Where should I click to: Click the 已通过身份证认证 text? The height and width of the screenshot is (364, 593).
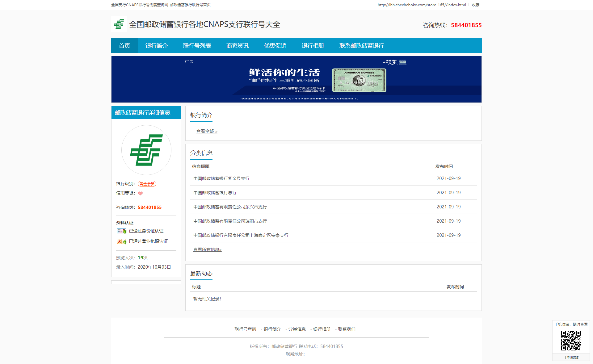click(146, 231)
